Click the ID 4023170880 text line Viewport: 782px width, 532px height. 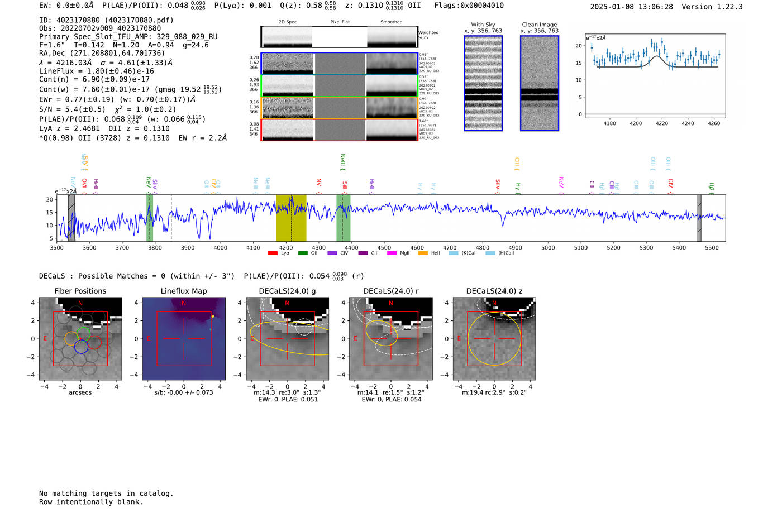pos(106,20)
